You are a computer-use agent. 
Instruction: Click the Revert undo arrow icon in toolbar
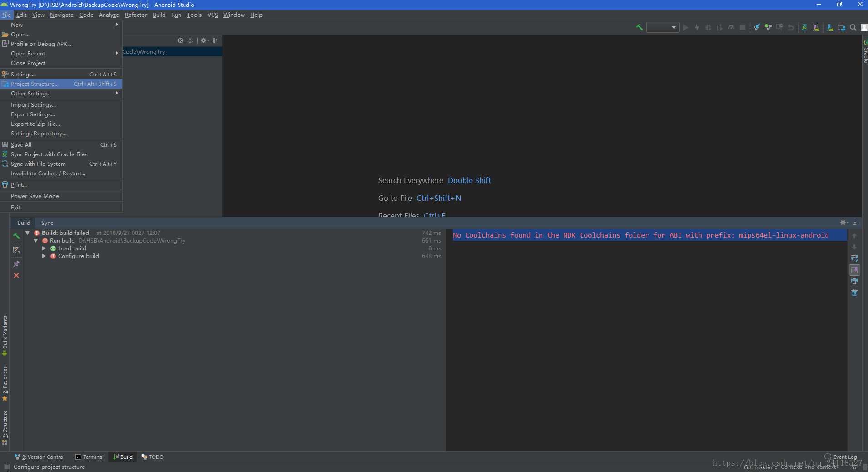(791, 28)
